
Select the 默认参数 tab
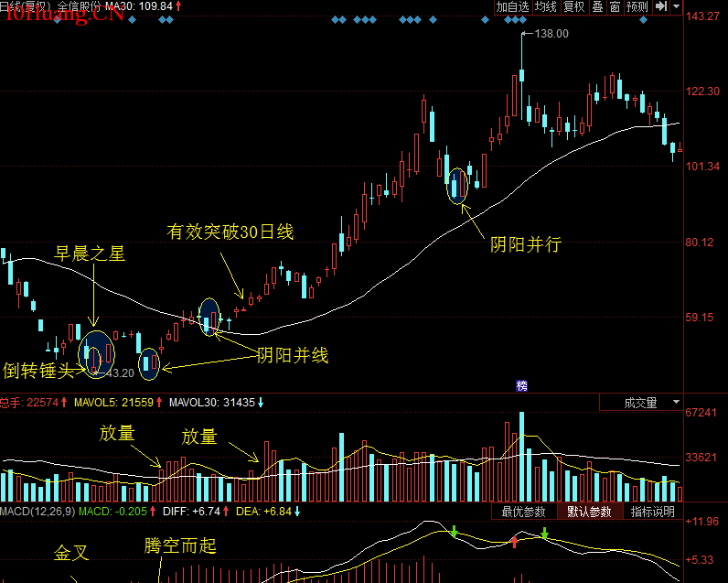click(x=589, y=512)
